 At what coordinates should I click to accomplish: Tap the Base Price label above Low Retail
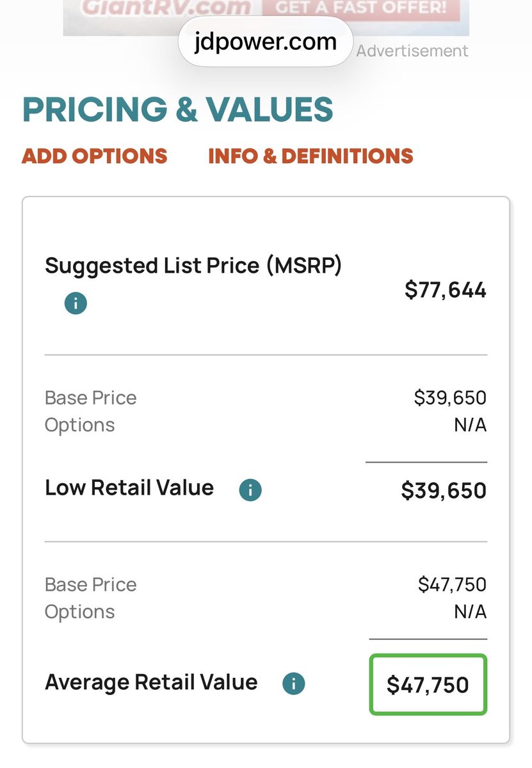91,398
